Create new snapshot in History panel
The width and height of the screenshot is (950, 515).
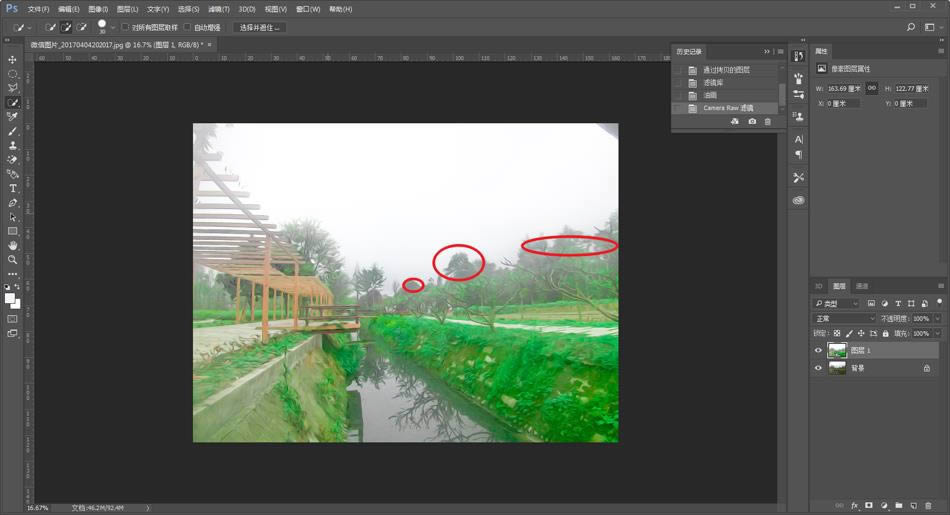pyautogui.click(x=752, y=121)
